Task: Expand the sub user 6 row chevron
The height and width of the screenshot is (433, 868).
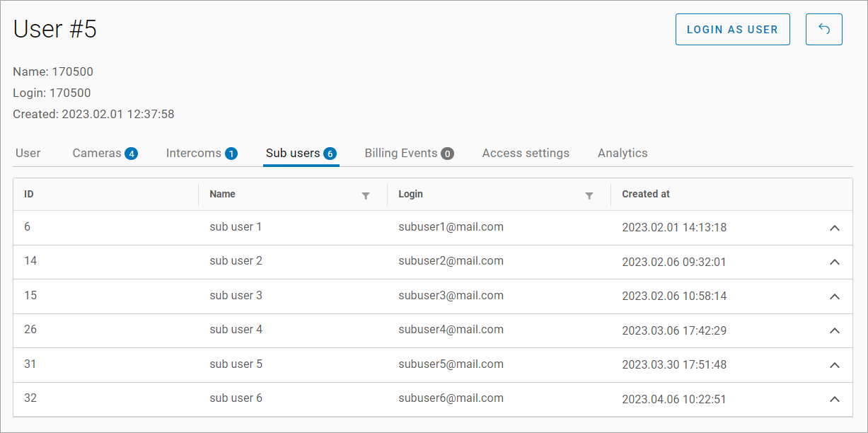Action: [834, 399]
